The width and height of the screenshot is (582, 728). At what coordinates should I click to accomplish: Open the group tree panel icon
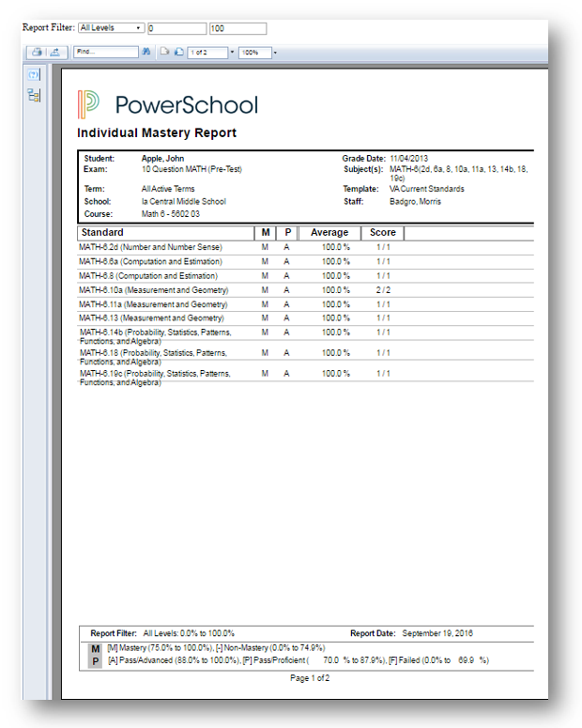(34, 95)
